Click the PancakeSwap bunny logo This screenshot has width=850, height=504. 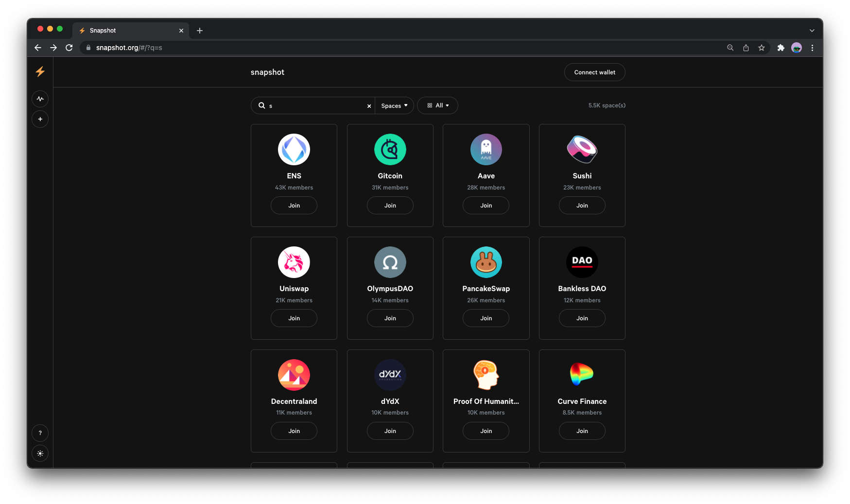486,262
